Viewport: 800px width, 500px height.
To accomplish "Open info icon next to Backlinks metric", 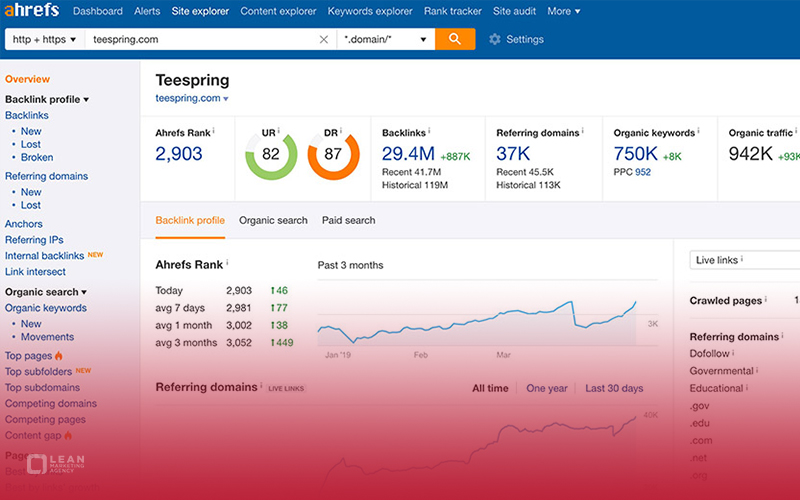I will pyautogui.click(x=430, y=131).
